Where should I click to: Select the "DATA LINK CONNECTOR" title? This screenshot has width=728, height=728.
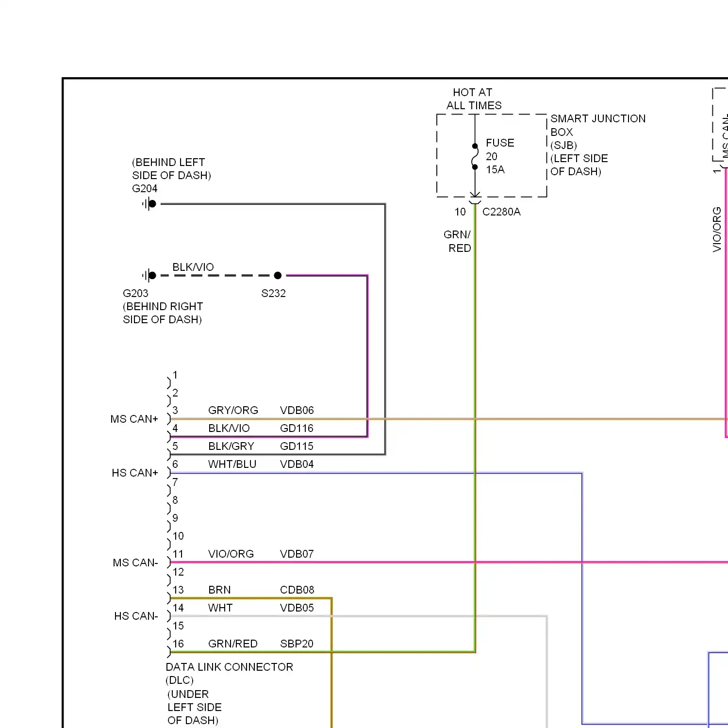point(229,667)
